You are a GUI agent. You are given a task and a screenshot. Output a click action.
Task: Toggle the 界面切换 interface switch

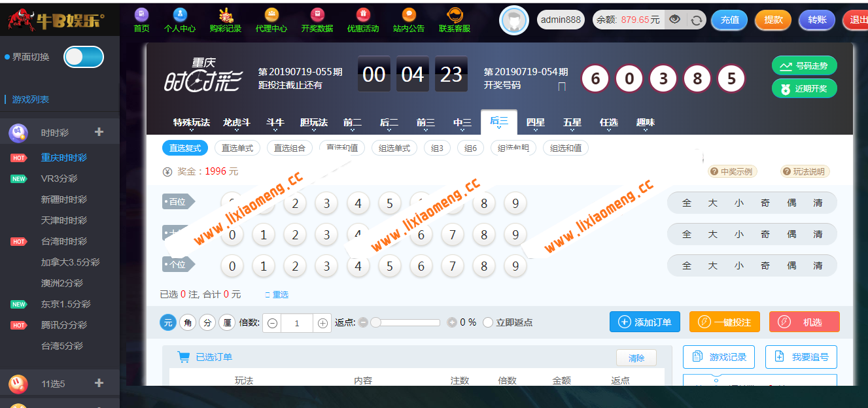click(83, 57)
